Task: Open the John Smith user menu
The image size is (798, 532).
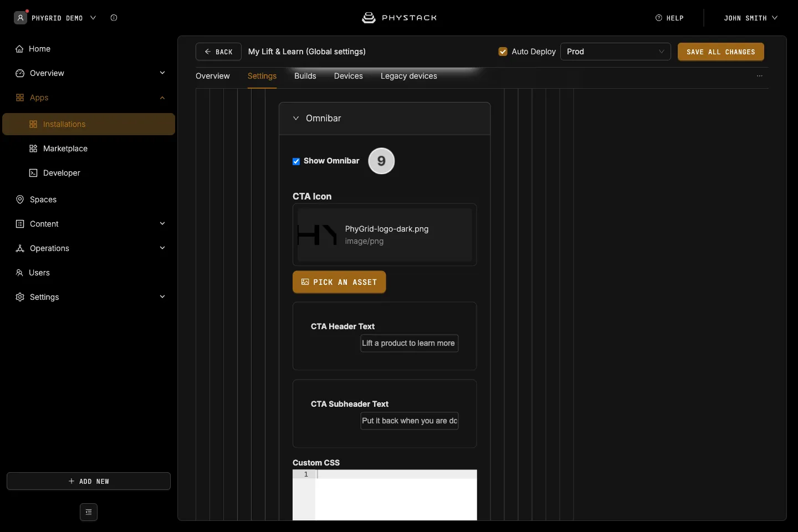Action: [x=751, y=18]
